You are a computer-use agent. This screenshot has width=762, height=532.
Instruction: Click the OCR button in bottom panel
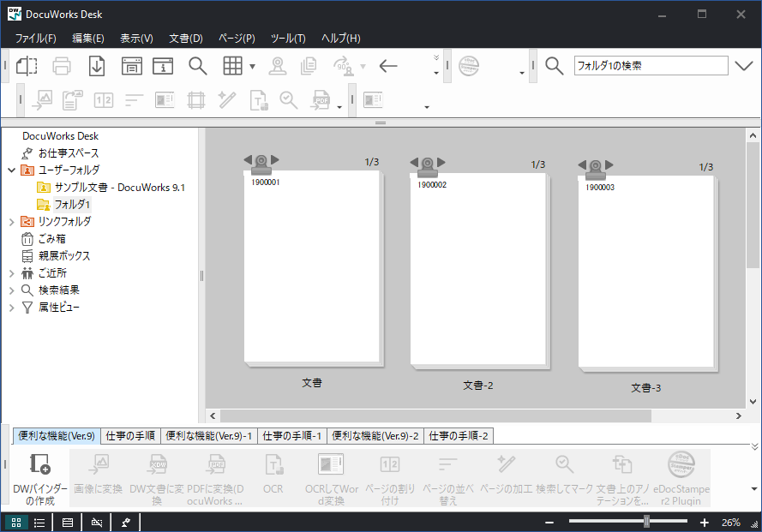[x=273, y=479]
